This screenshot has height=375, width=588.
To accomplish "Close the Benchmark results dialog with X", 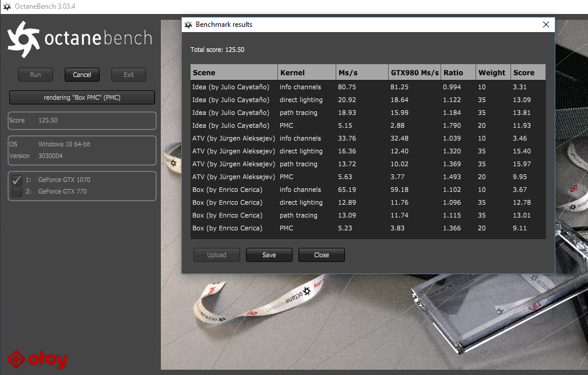I will pyautogui.click(x=546, y=24).
